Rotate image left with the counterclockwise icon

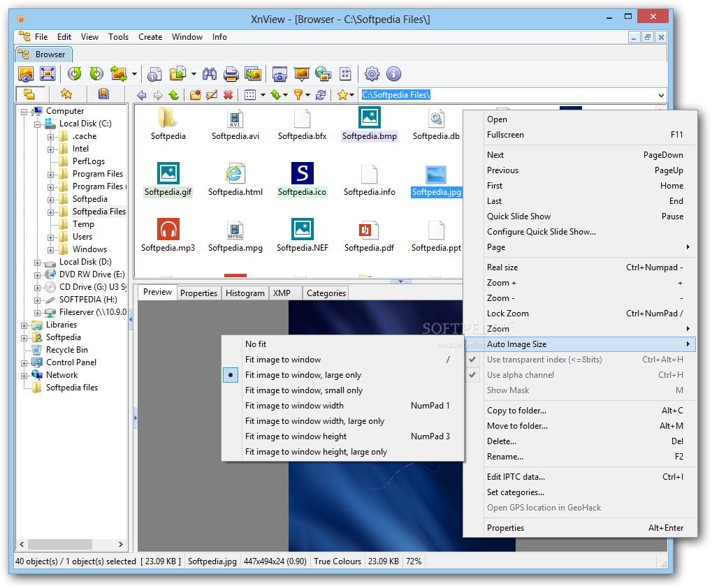(x=75, y=74)
